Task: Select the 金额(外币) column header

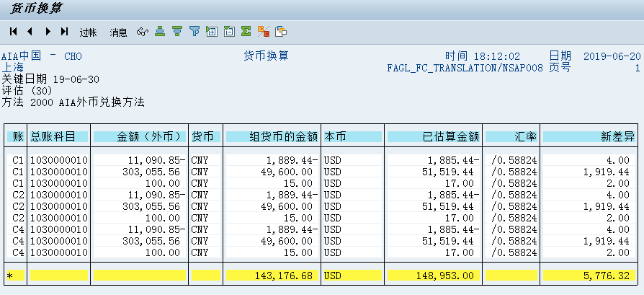Action: (140, 136)
